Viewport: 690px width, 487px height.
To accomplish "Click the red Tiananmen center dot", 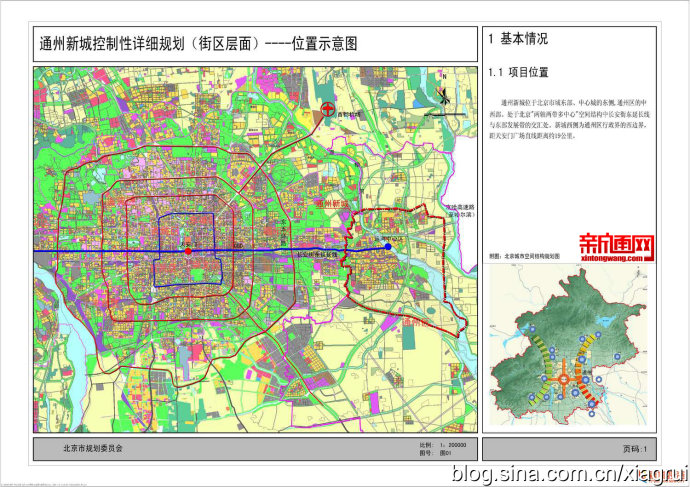I will [188, 252].
